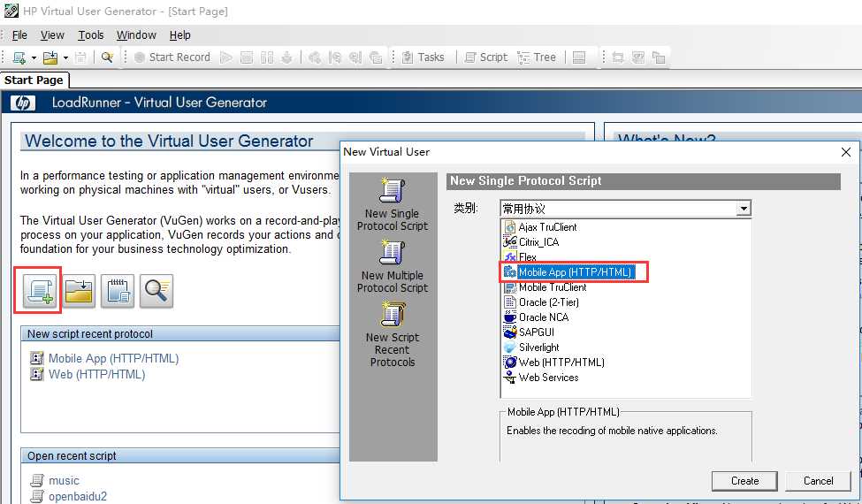Click the icon beside Mobile App recent protocol
The width and height of the screenshot is (862, 504).
(x=37, y=358)
